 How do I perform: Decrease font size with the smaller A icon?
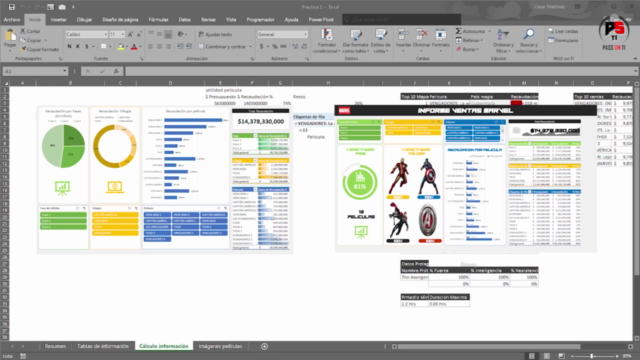[139, 35]
